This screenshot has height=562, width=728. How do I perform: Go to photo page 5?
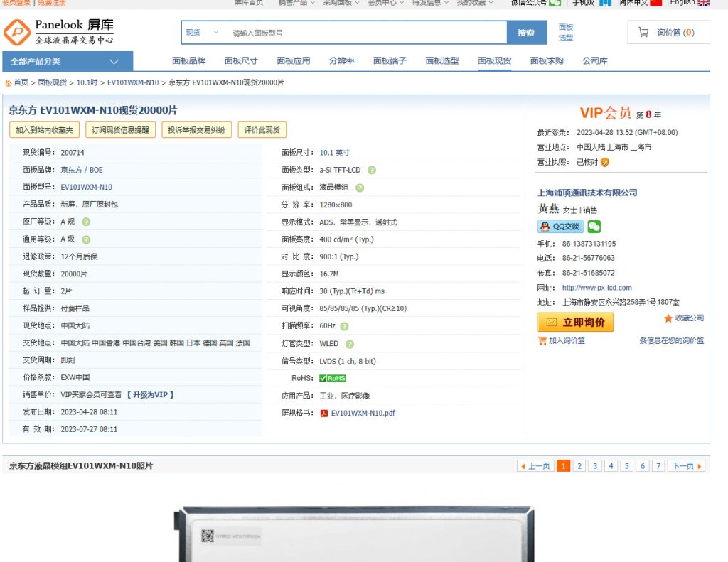[x=626, y=466]
